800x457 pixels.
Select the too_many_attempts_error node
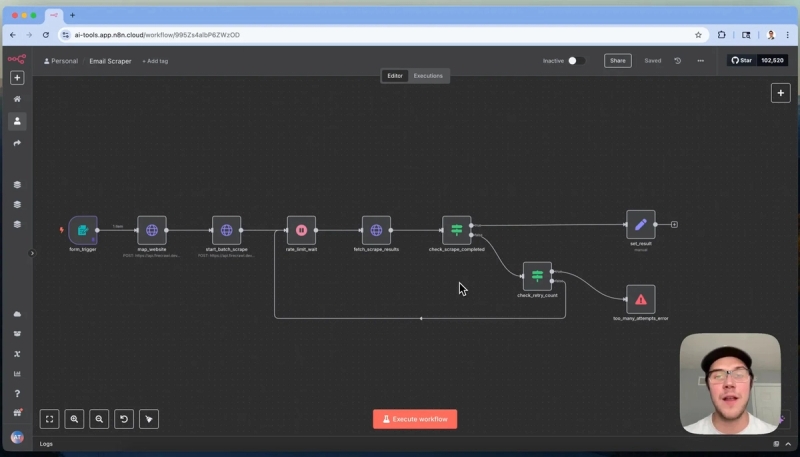click(x=641, y=299)
